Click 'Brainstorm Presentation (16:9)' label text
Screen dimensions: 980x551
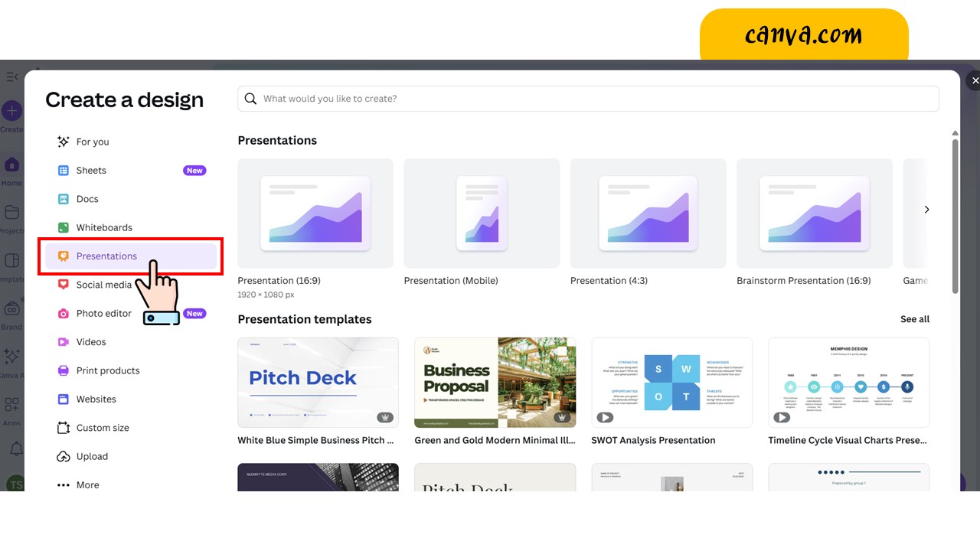804,281
